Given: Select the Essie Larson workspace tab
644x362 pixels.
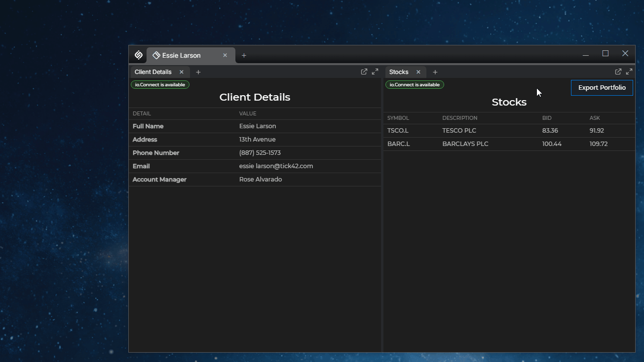Looking at the screenshot, I should 191,55.
